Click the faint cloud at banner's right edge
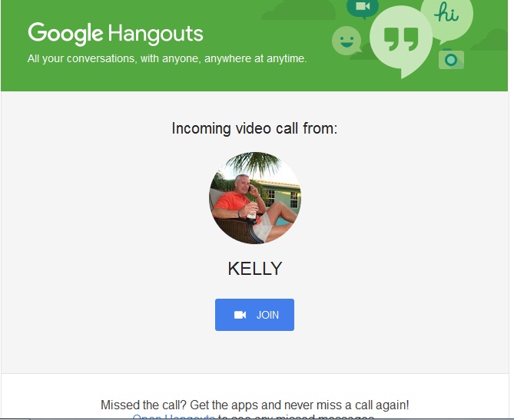514x420 pixels. click(490, 40)
